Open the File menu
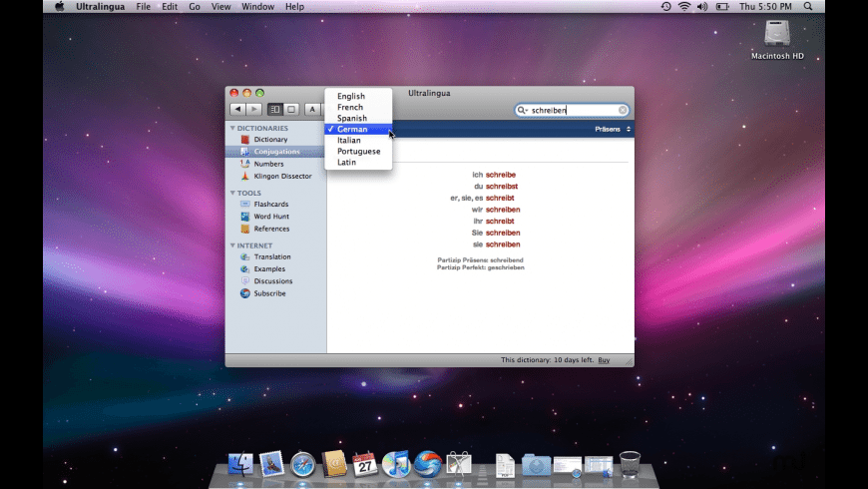868x489 pixels. [x=144, y=7]
